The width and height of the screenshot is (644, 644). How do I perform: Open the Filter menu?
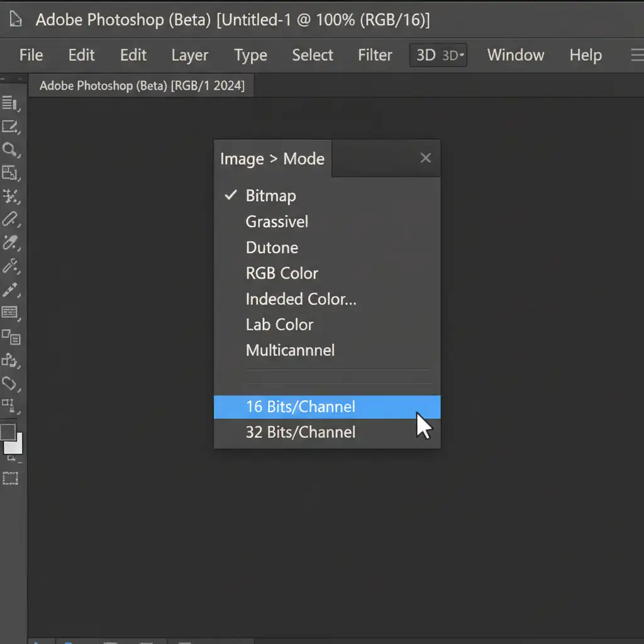coord(375,55)
